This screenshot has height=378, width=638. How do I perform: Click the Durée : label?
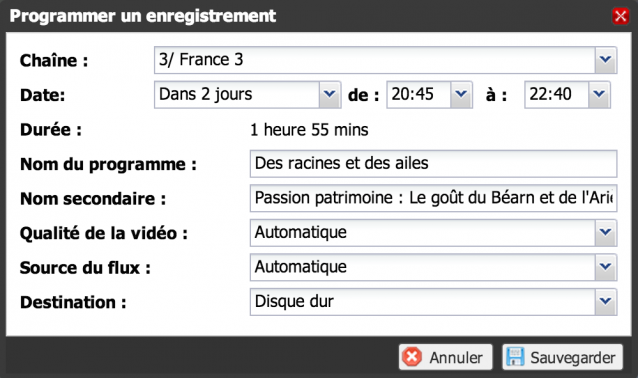pos(51,130)
